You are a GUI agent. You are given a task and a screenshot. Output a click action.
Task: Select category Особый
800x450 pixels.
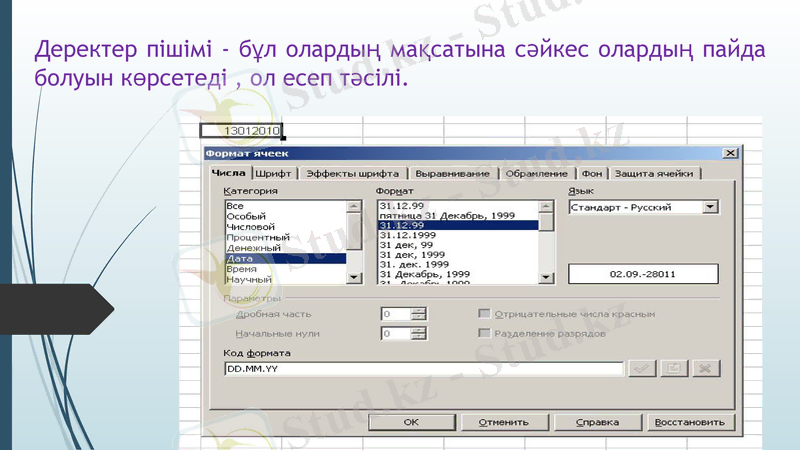(286, 216)
